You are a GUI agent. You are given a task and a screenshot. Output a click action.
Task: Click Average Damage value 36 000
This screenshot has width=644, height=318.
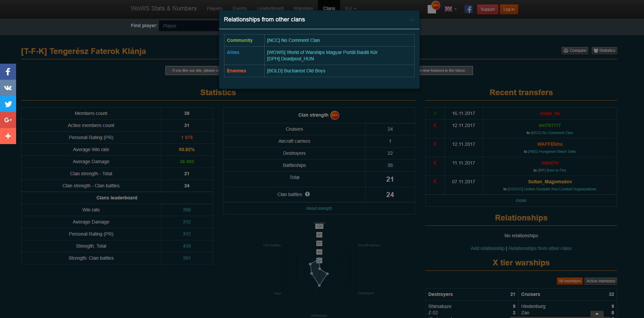pyautogui.click(x=187, y=162)
